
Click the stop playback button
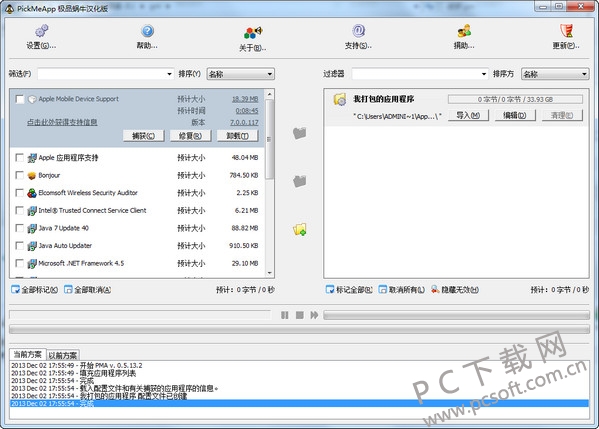pos(300,315)
